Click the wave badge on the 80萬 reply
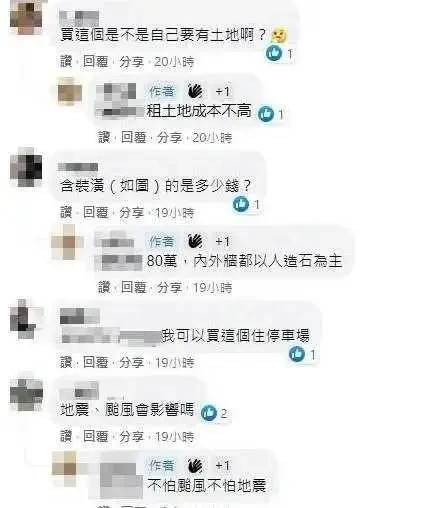The height and width of the screenshot is (508, 440). pyautogui.click(x=195, y=241)
